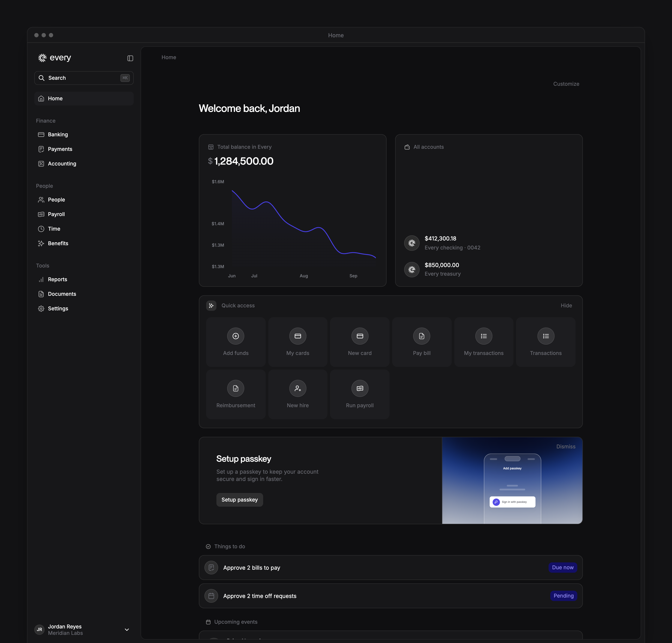
Task: Click the Home breadcrumb
Action: point(169,57)
